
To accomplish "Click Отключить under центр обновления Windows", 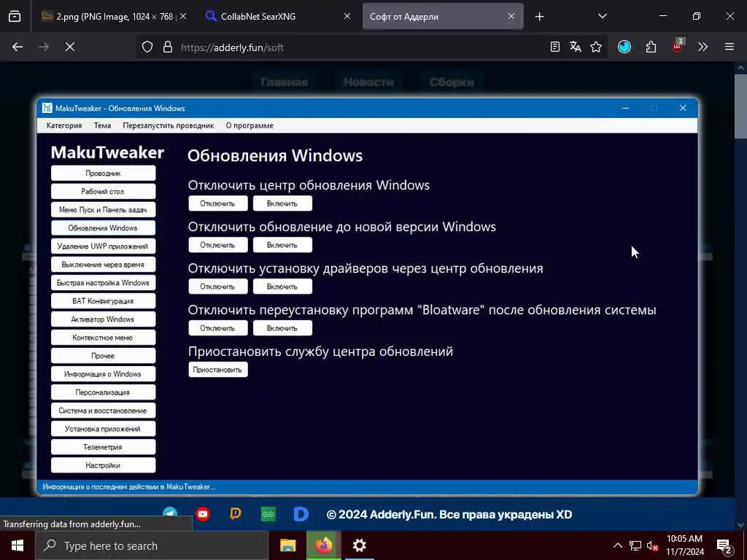I will [x=217, y=203].
